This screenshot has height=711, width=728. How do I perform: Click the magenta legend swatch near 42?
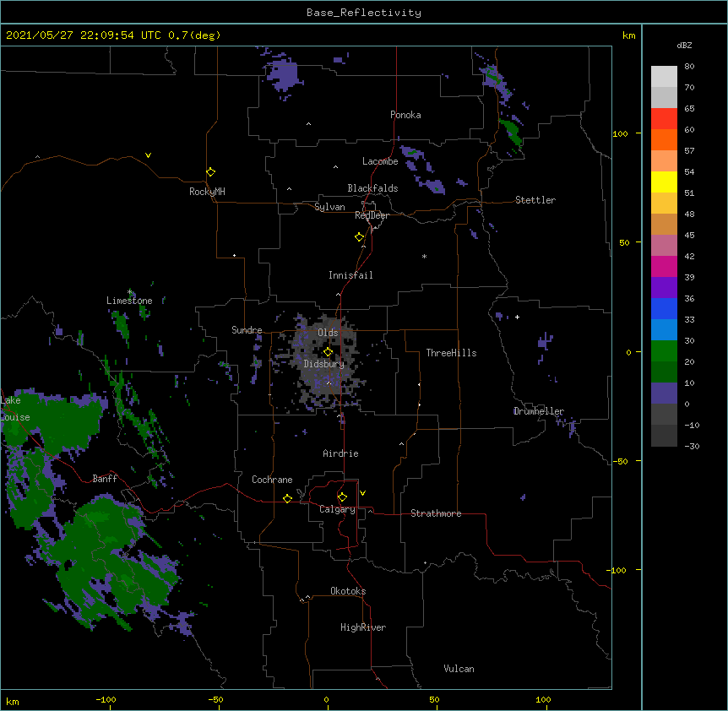click(x=664, y=266)
